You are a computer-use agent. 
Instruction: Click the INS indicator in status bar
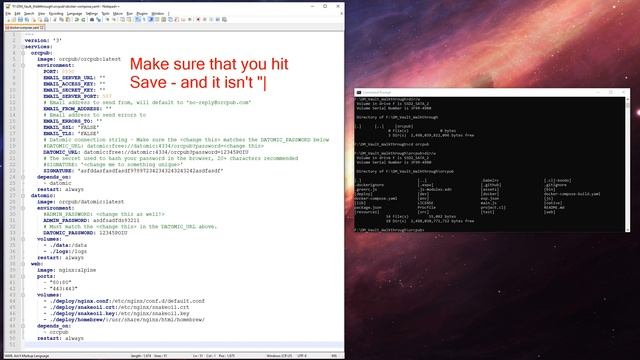click(x=334, y=356)
